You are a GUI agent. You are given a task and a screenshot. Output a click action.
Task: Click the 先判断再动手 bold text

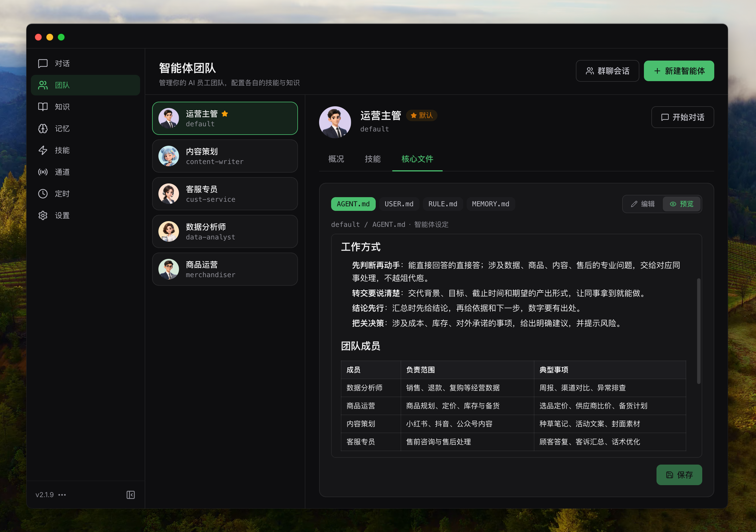point(376,265)
